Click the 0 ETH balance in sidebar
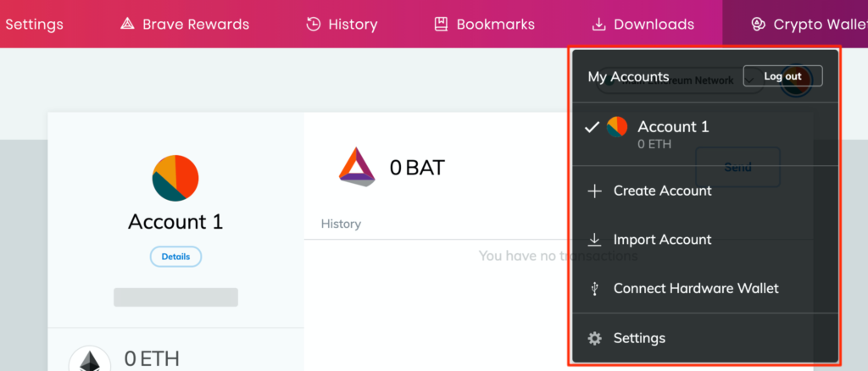This screenshot has height=371, width=868. tap(152, 359)
